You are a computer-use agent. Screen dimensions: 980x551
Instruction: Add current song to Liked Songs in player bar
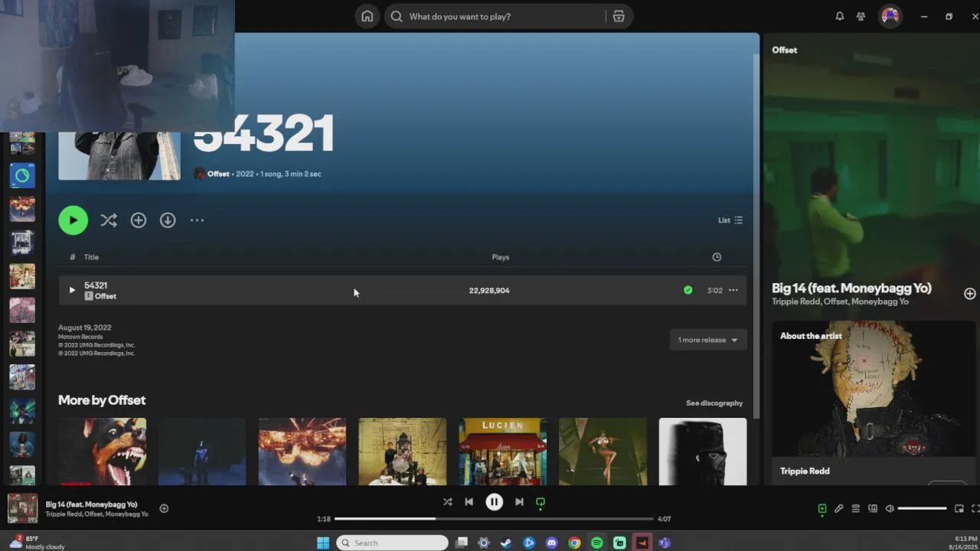click(164, 508)
